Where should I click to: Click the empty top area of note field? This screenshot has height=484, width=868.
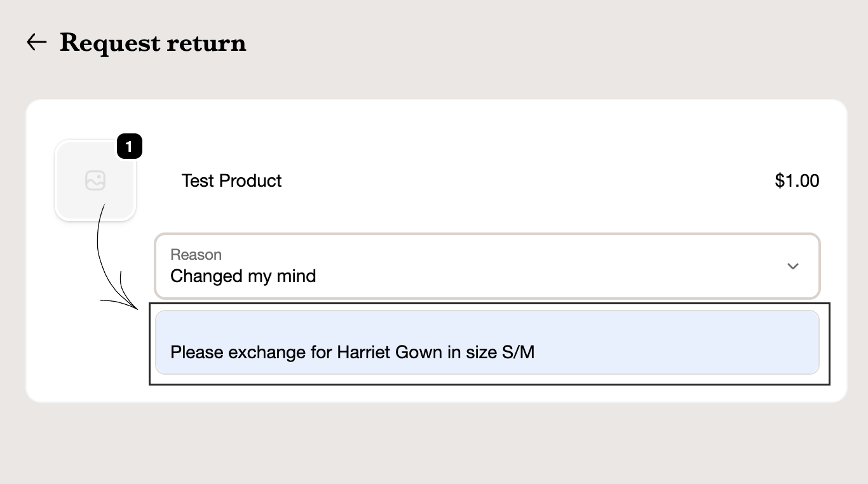(487, 323)
